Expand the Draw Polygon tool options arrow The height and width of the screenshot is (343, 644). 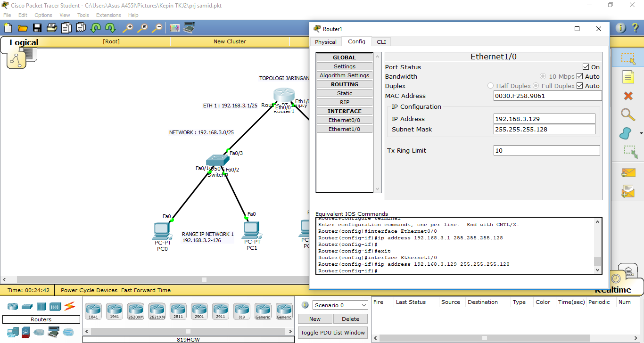click(641, 133)
